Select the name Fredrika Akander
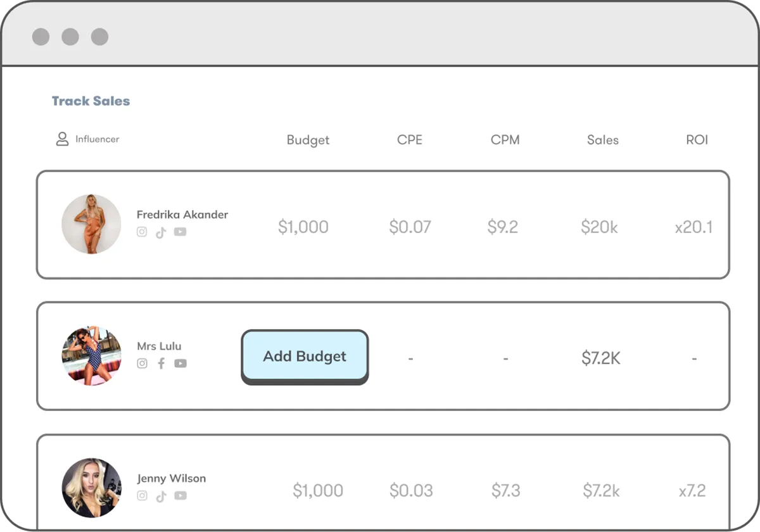 (182, 215)
